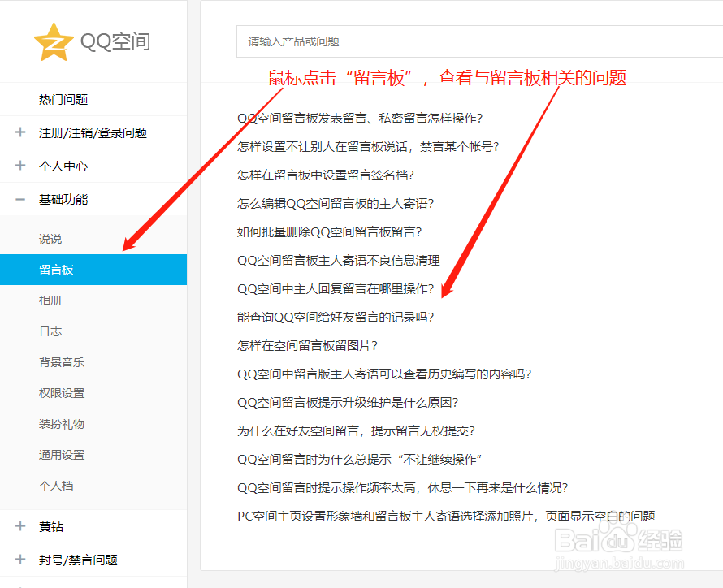723x588 pixels.
Task: Expand the 个人中心 plus icon
Action: pyautogui.click(x=20, y=166)
